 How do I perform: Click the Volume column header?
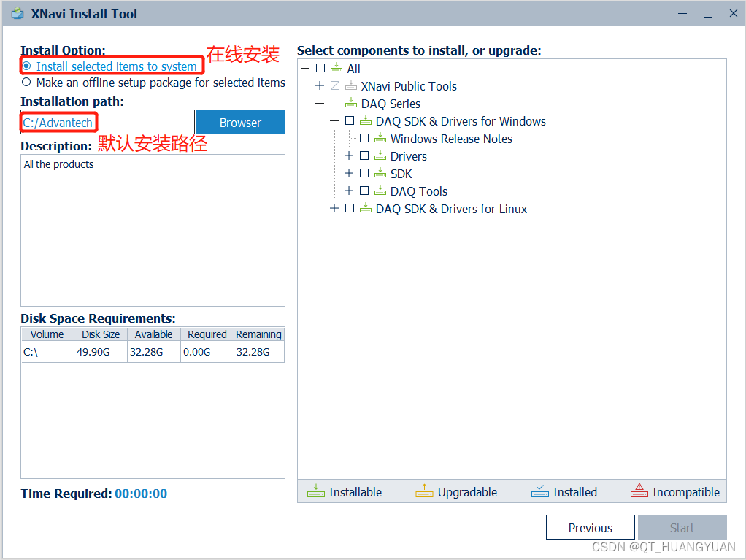point(47,334)
